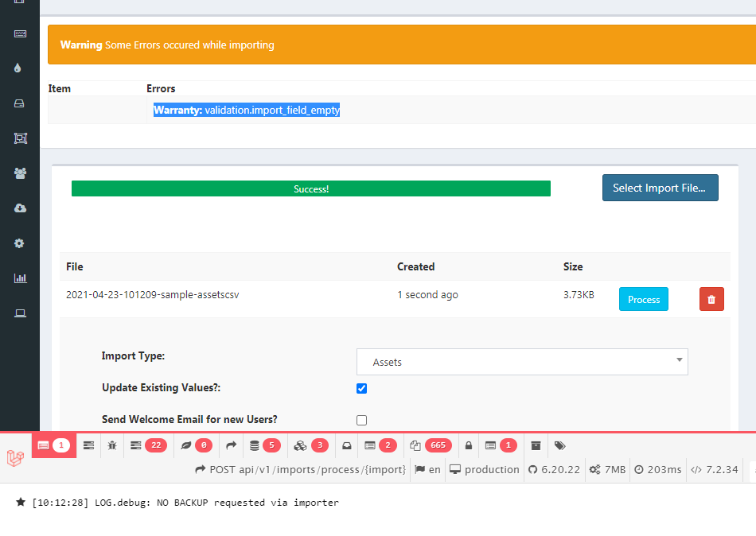Select the users group icon in the sidebar

[19, 173]
